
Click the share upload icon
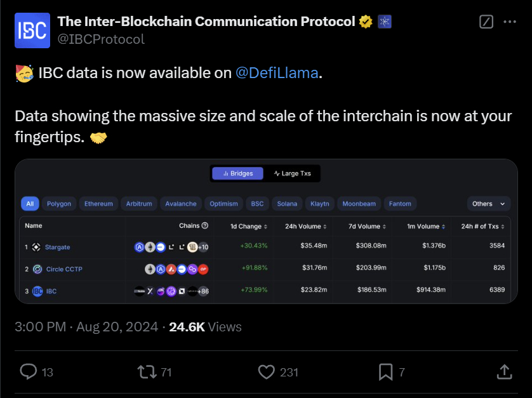(x=505, y=373)
